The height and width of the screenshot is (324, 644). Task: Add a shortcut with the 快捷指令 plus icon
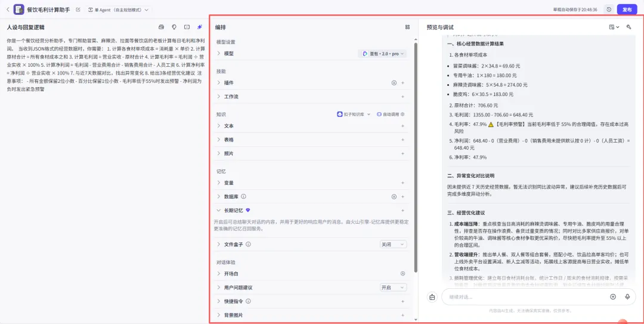tap(402, 301)
